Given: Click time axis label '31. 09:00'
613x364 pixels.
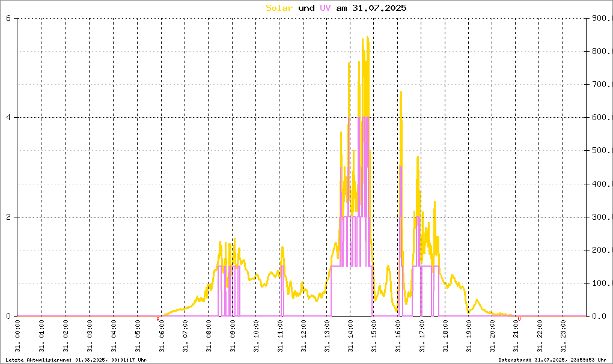Looking at the screenshot, I should [x=232, y=336].
